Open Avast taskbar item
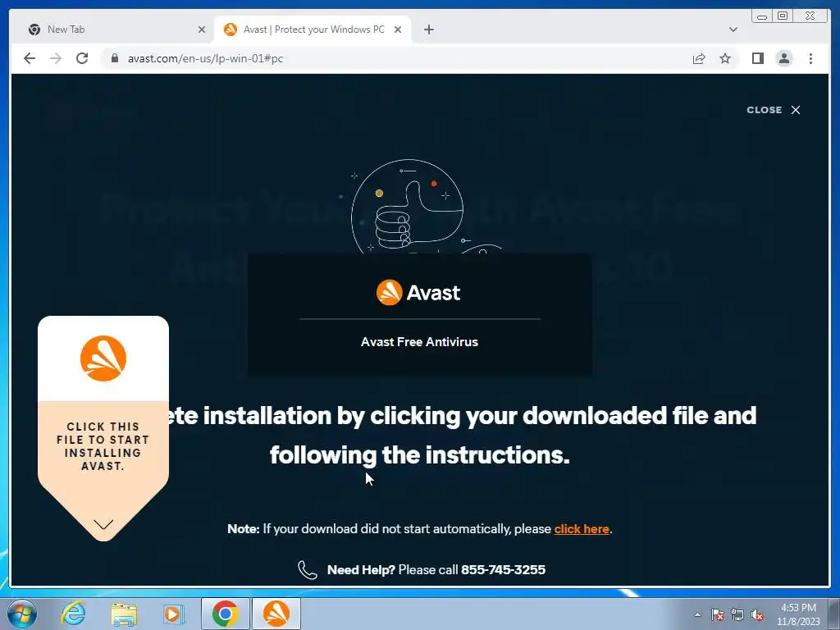The image size is (840, 630). [276, 614]
